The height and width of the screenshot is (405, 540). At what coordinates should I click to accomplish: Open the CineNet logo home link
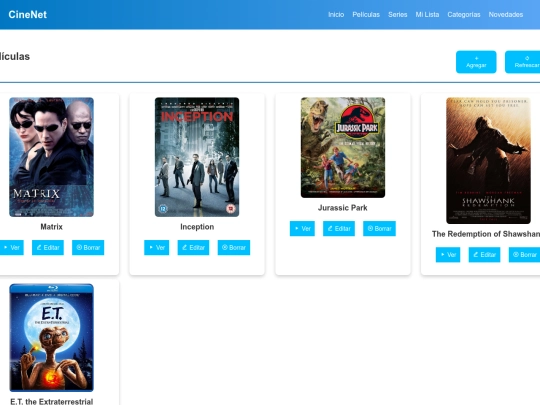coord(28,14)
